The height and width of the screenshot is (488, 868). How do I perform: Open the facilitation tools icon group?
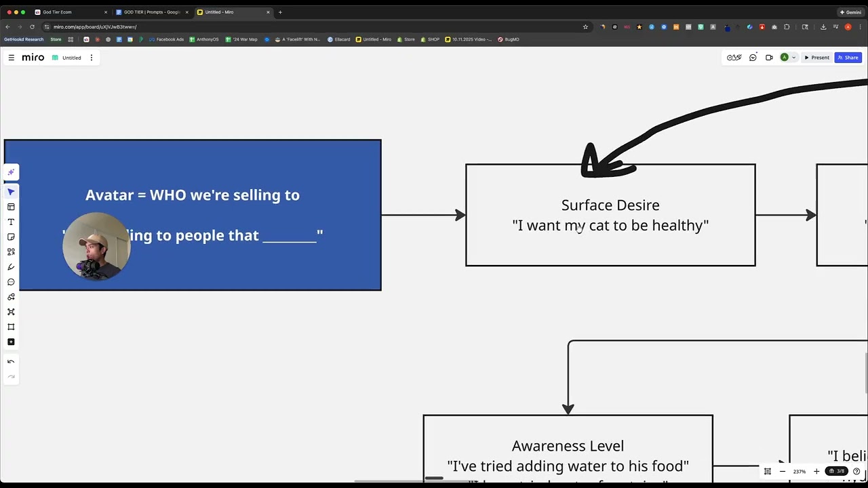(x=734, y=58)
